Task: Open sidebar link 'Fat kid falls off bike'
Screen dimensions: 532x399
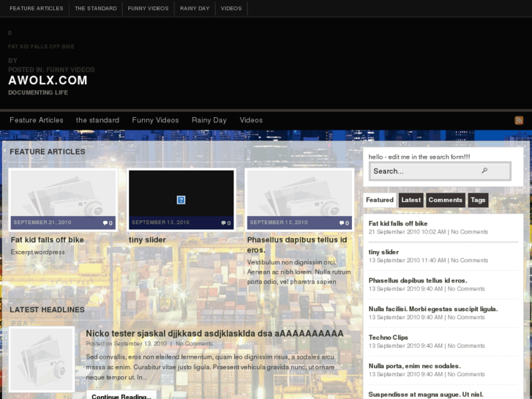Action: pyautogui.click(x=397, y=223)
